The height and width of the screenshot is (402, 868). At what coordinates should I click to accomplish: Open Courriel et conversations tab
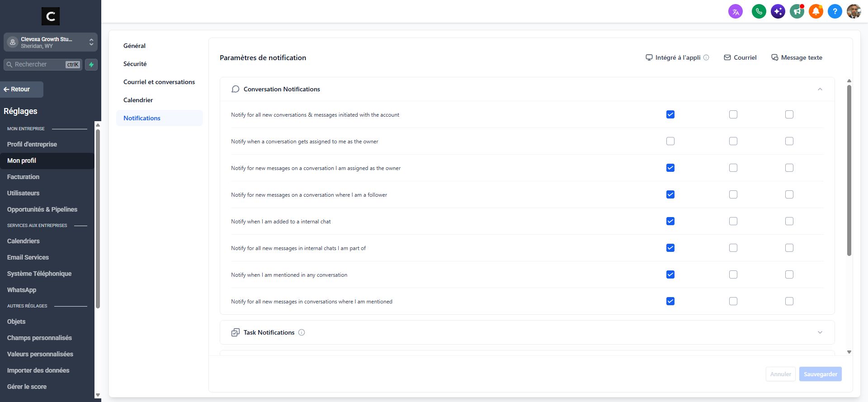click(159, 82)
